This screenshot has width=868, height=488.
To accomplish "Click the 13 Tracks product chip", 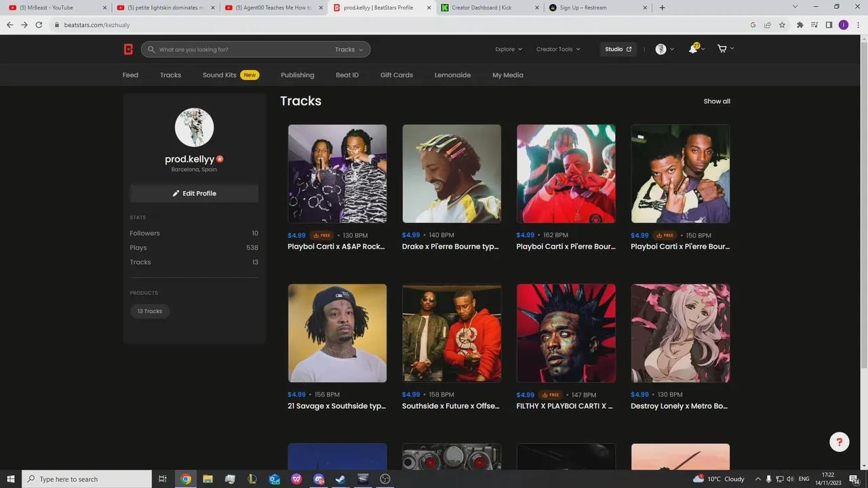I will click(x=150, y=311).
